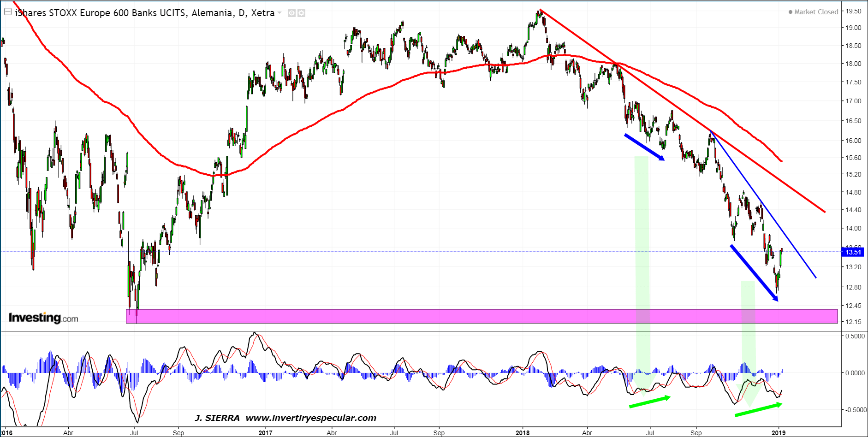Click the Investing.com logo
The width and height of the screenshot is (868, 437).
point(43,318)
